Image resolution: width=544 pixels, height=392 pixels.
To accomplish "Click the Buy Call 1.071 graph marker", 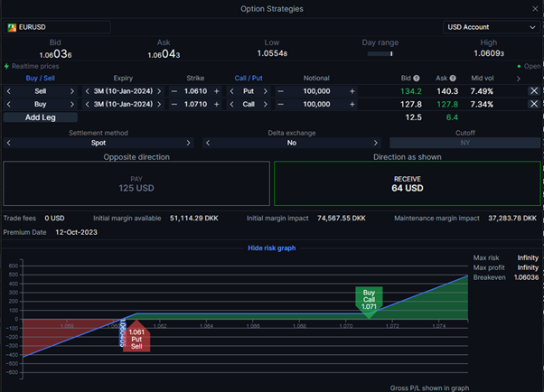I will [x=370, y=300].
